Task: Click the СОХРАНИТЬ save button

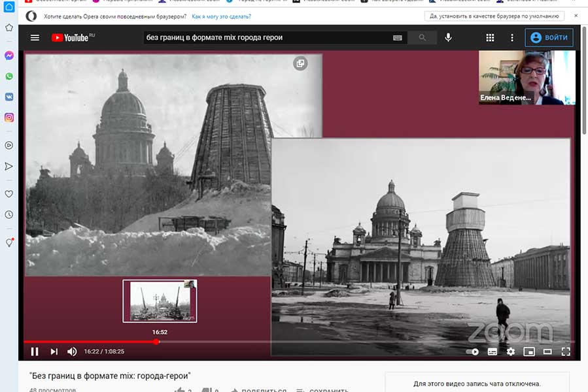Action: tap(322, 390)
